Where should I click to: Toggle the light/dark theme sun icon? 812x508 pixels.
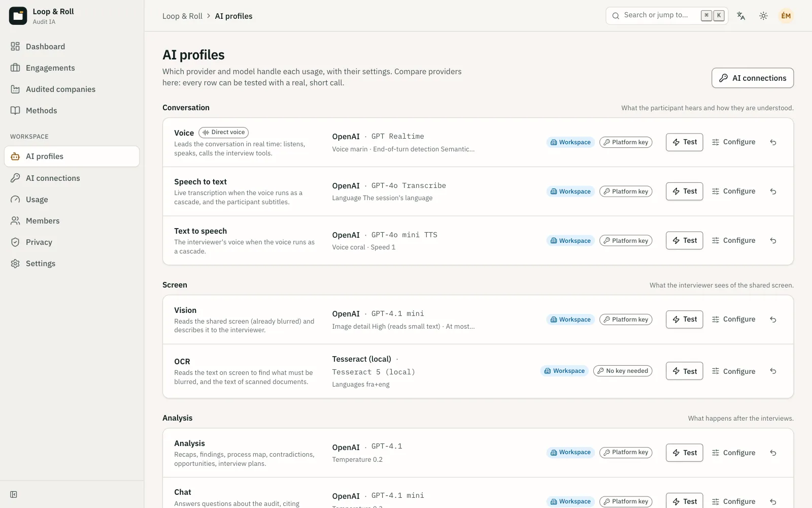pos(763,16)
